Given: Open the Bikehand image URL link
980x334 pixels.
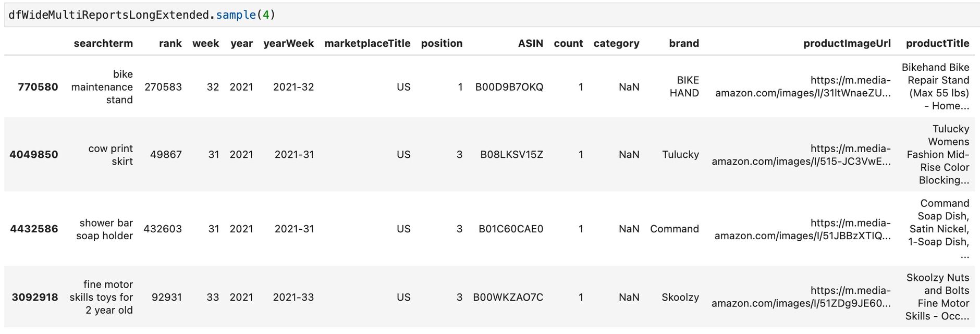Looking at the screenshot, I should 803,86.
